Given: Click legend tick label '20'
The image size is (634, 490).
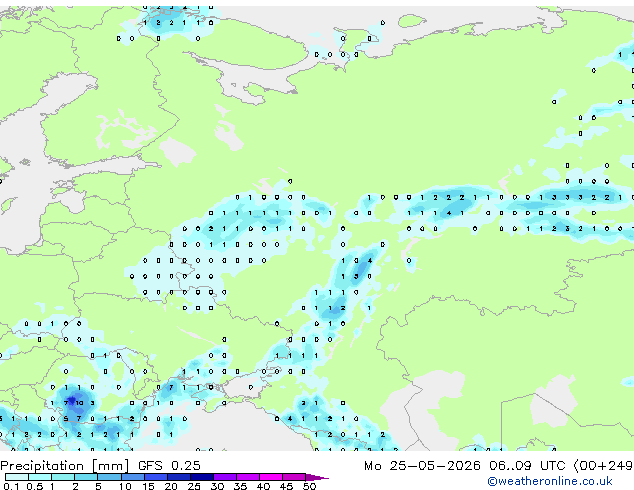Looking at the screenshot, I should click(x=171, y=486).
